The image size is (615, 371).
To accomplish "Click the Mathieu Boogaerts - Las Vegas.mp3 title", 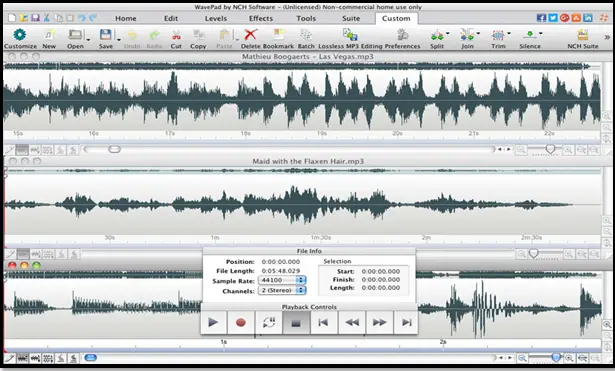I will [x=308, y=56].
